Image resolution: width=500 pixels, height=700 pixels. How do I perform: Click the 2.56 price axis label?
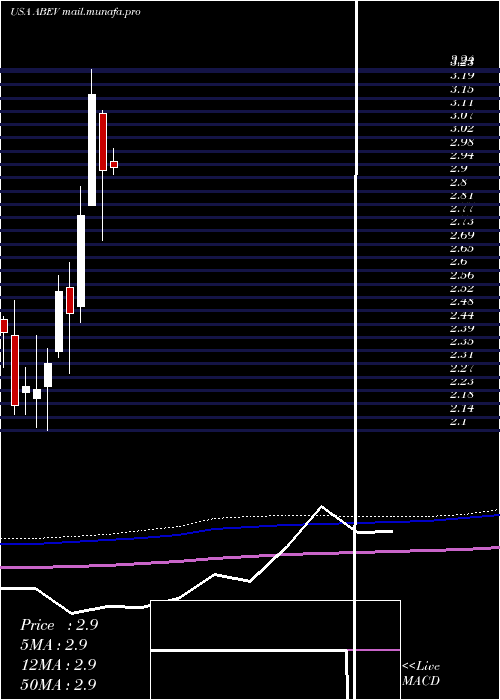point(462,275)
